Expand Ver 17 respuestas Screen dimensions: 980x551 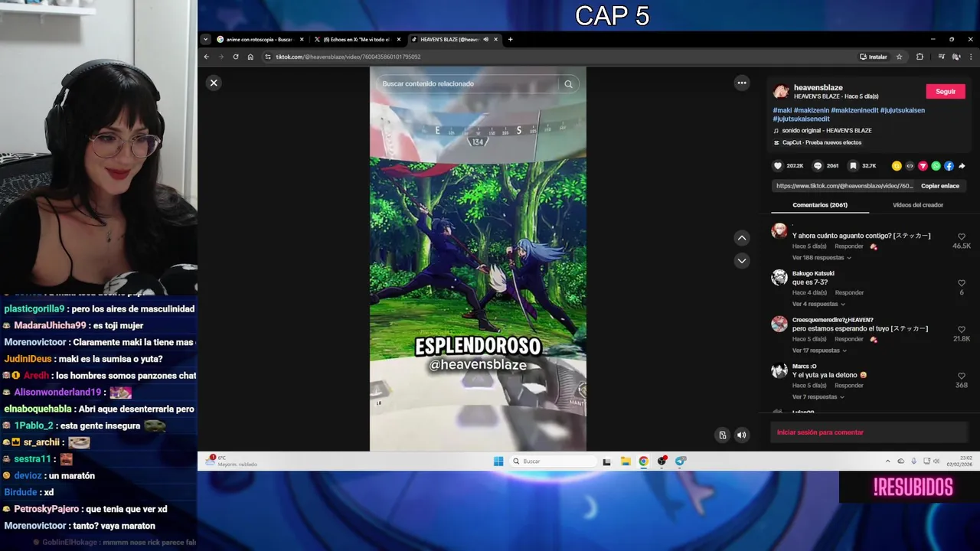[x=819, y=350]
